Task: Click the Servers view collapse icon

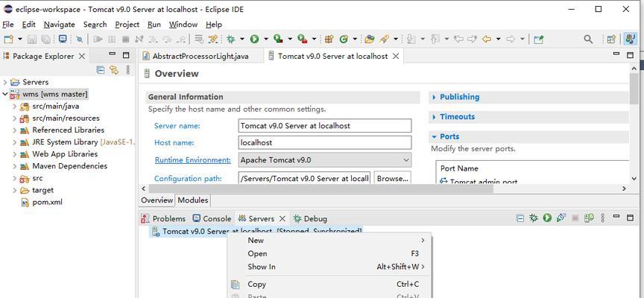Action: (520, 218)
